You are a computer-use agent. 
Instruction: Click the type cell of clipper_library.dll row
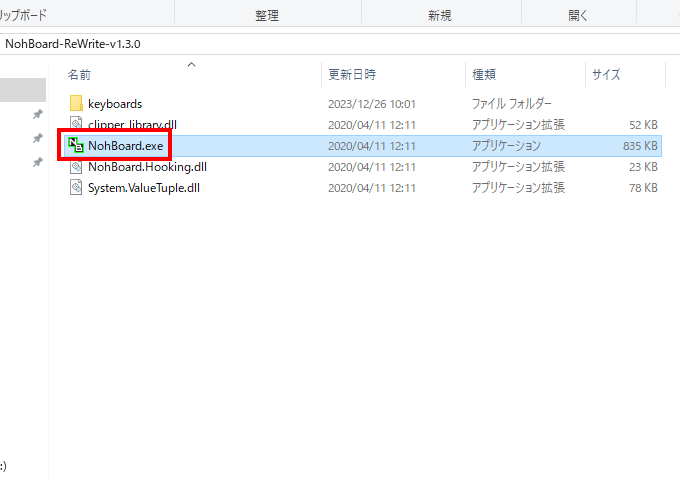[x=518, y=125]
